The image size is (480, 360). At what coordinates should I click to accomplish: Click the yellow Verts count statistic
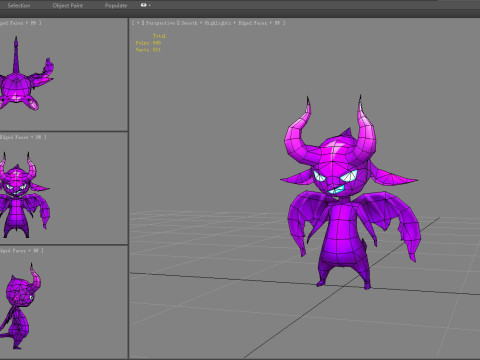[x=148, y=50]
